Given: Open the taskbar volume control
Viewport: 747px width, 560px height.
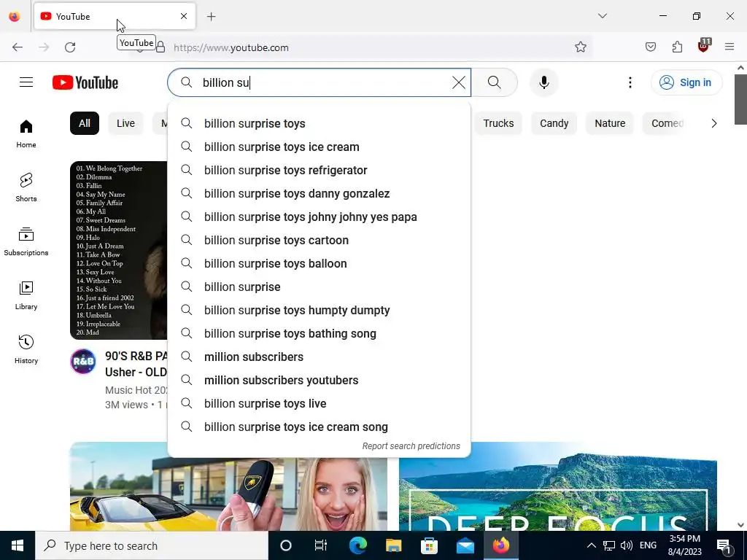Looking at the screenshot, I should pyautogui.click(x=627, y=545).
